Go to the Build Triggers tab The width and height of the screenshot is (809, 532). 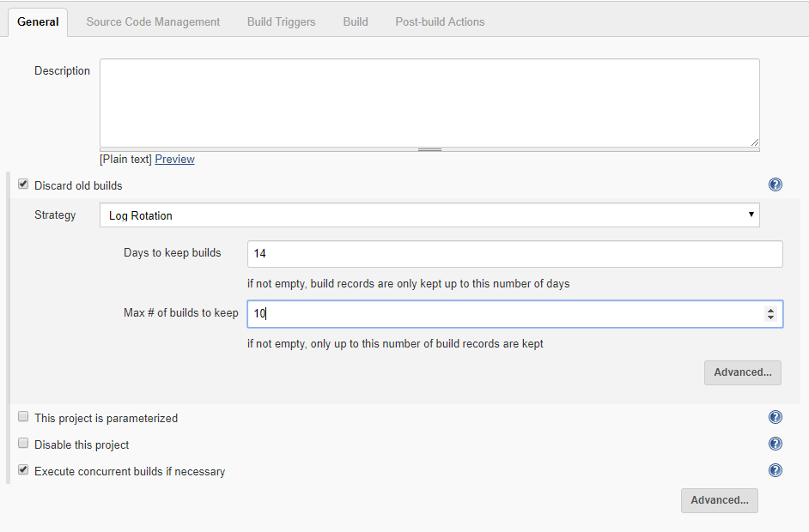pyautogui.click(x=281, y=22)
